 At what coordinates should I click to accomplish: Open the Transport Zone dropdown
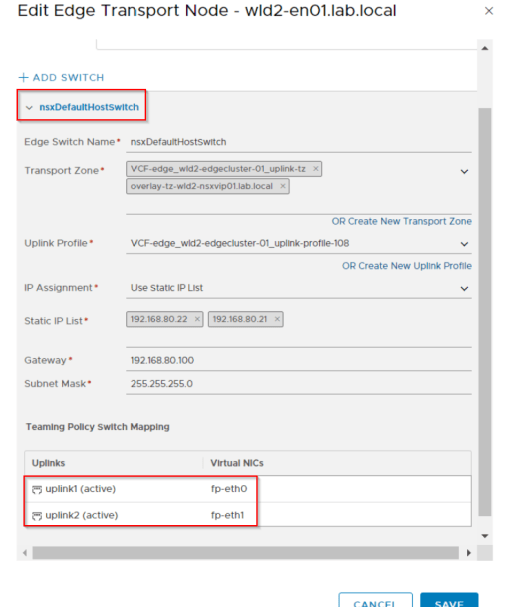[464, 171]
